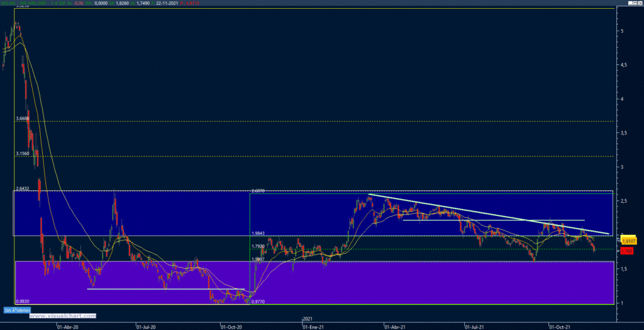Click the red 1,769 current price tag
The image size is (644, 330).
626,251
